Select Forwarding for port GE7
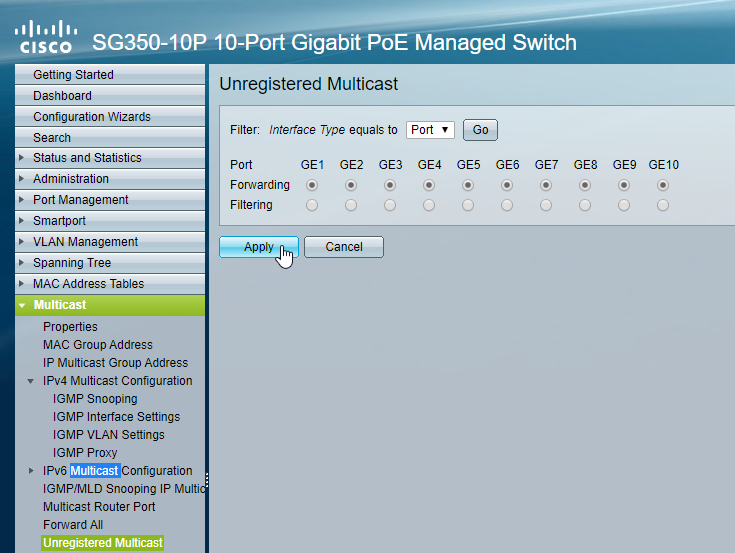The height and width of the screenshot is (553, 735). click(546, 185)
